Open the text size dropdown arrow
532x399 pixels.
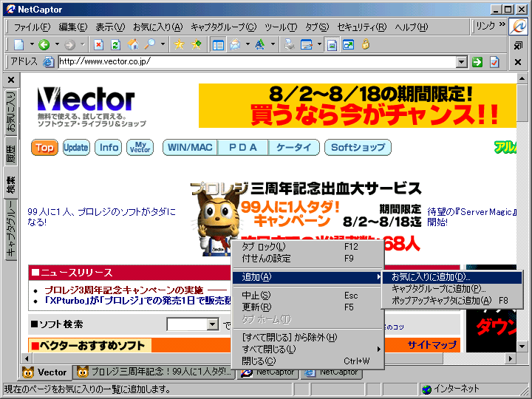pos(273,44)
